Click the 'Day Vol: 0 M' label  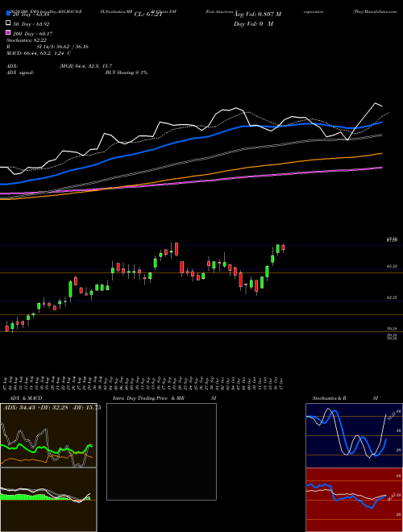tap(254, 23)
